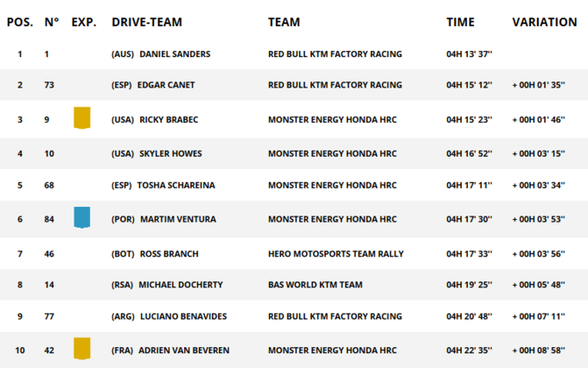Viewport: 588px width, 368px height.
Task: Click the yellow badge beside Ricky Brabec
Action: tap(82, 119)
